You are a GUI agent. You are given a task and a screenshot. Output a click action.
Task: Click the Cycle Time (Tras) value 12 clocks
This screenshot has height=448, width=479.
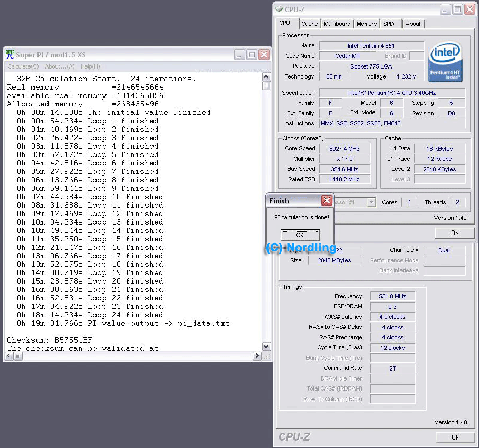392,348
